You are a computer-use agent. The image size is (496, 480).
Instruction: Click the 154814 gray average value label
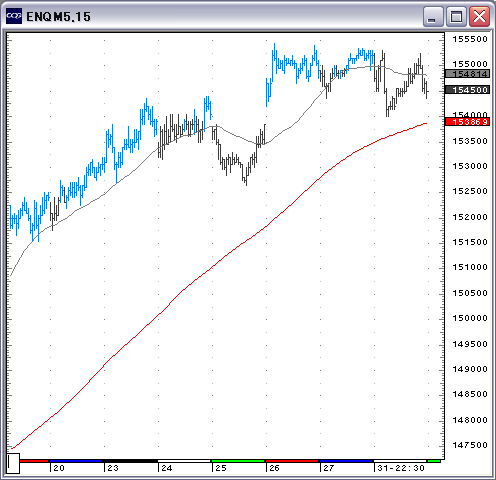[467, 74]
